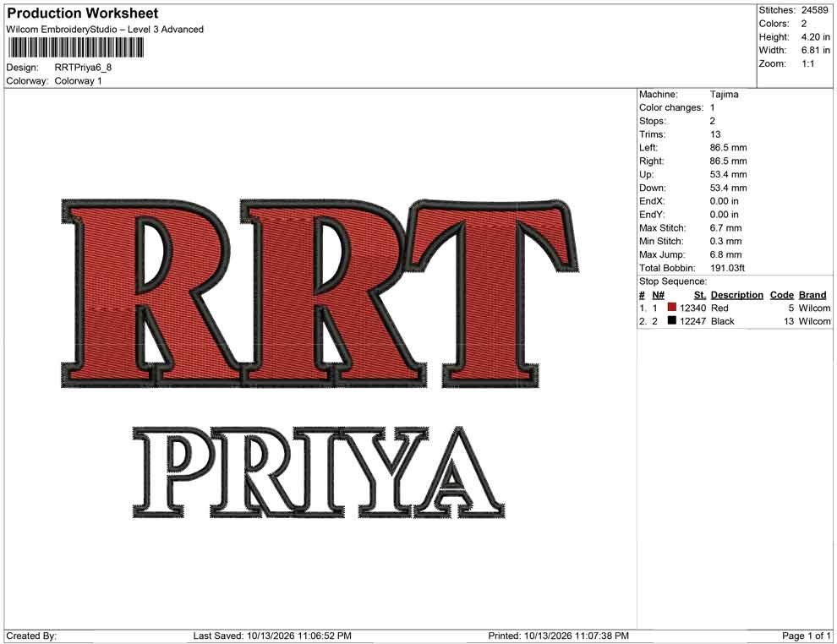Click the Min Stitch value '0.3 mm'

(x=726, y=241)
